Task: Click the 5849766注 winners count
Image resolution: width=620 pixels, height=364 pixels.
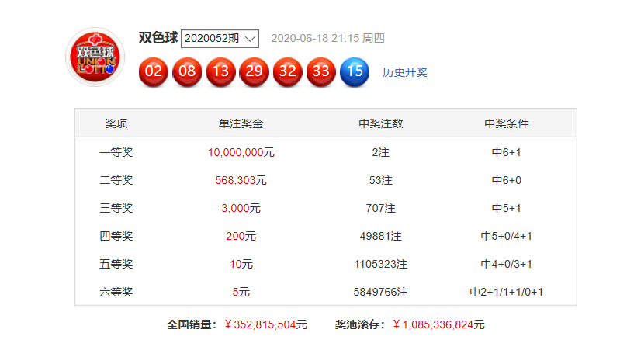Action: click(x=381, y=292)
